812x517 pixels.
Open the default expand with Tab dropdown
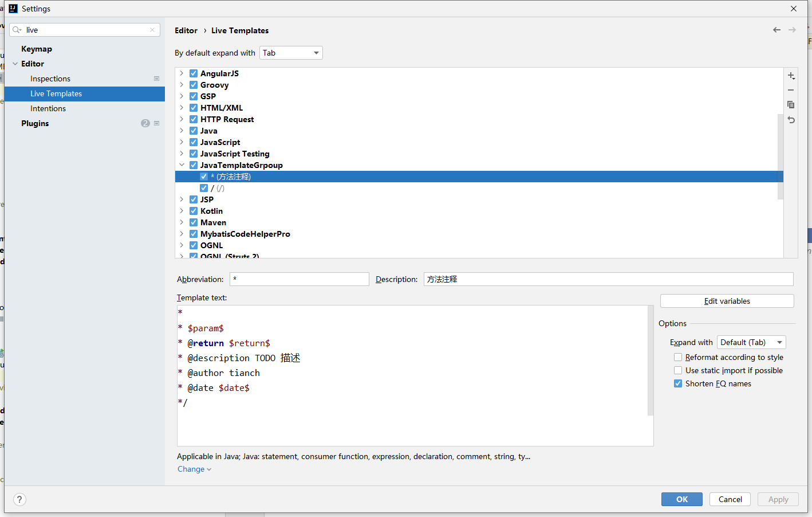coord(291,53)
